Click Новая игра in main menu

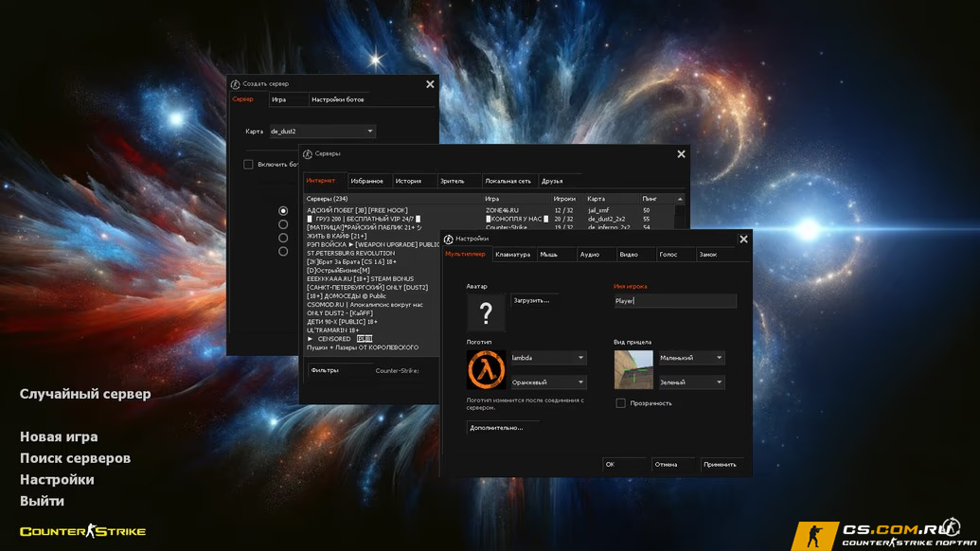point(59,436)
